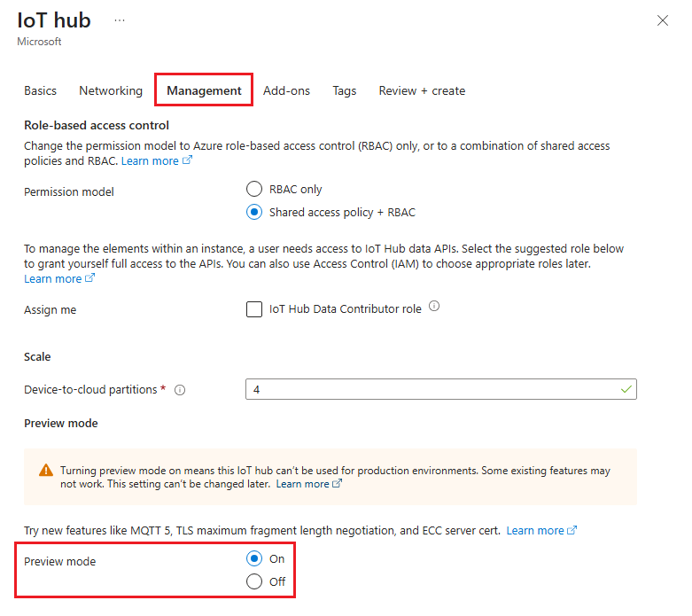This screenshot has height=616, width=692.
Task: Select the Management tab
Action: pos(204,90)
